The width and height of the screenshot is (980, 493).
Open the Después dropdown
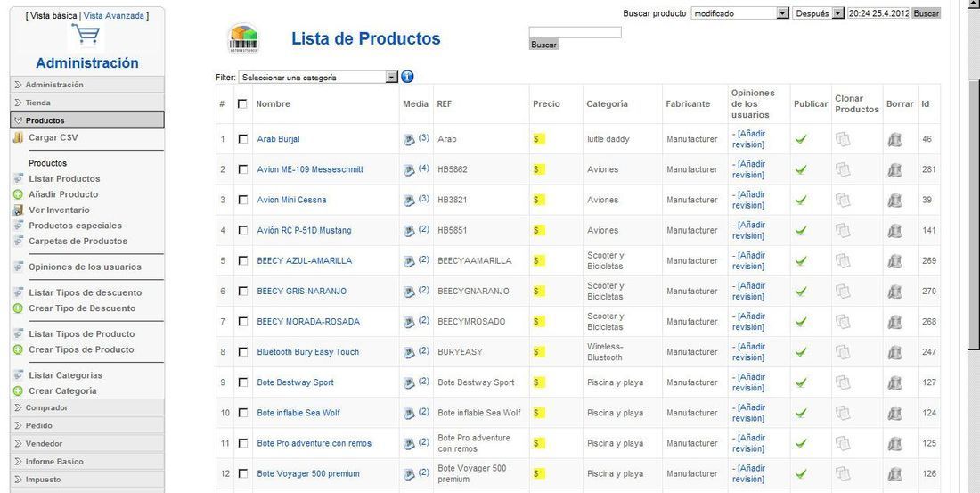(818, 13)
